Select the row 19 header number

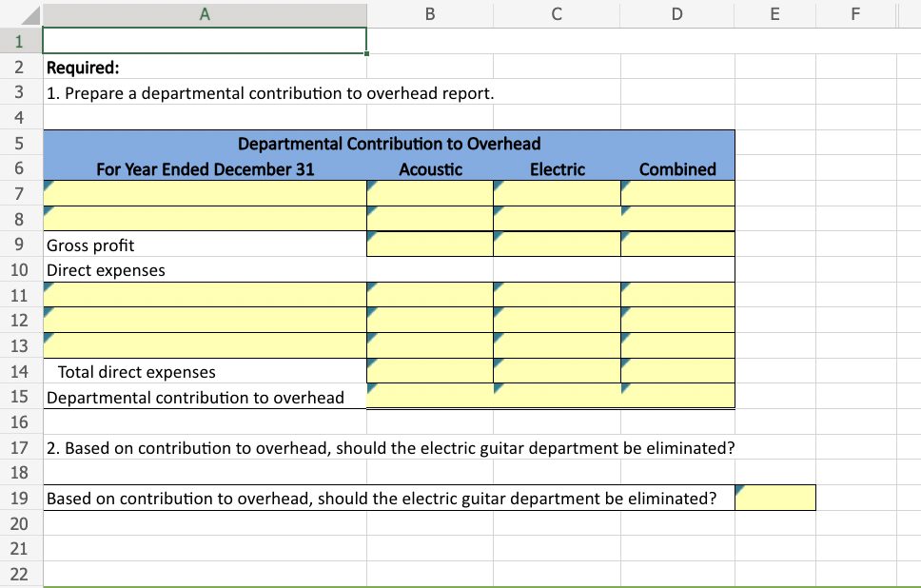tap(20, 498)
